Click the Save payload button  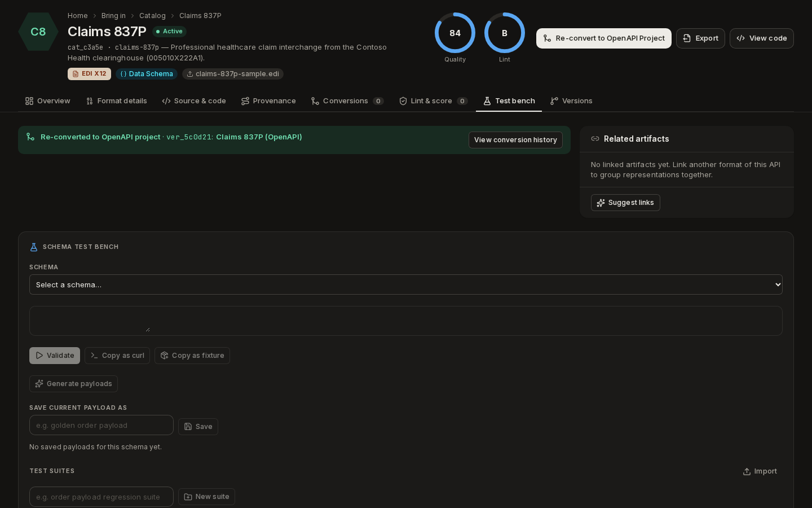click(x=198, y=427)
